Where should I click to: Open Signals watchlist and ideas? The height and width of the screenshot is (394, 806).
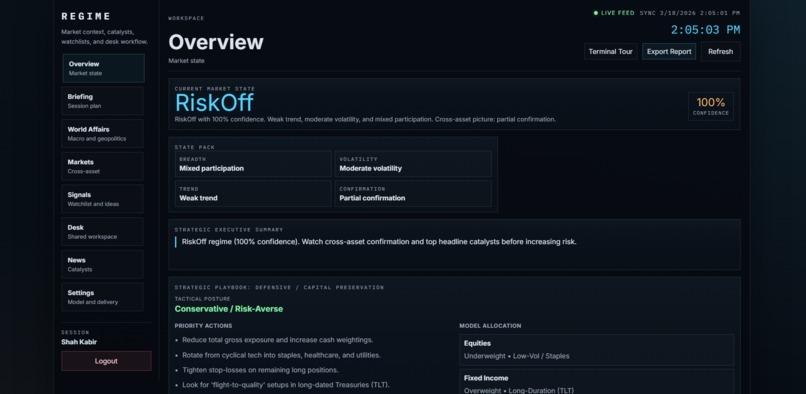(x=102, y=199)
